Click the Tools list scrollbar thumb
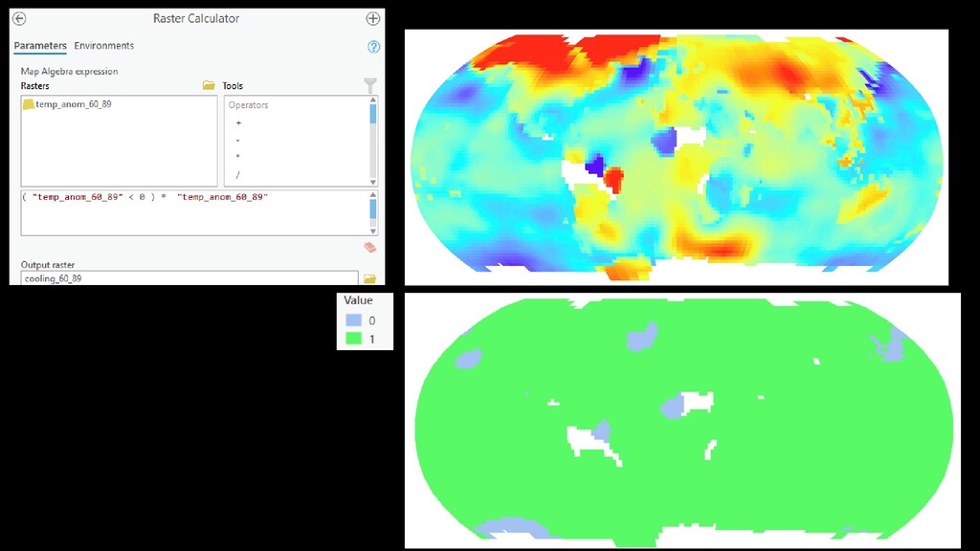980x551 pixels. (x=373, y=115)
